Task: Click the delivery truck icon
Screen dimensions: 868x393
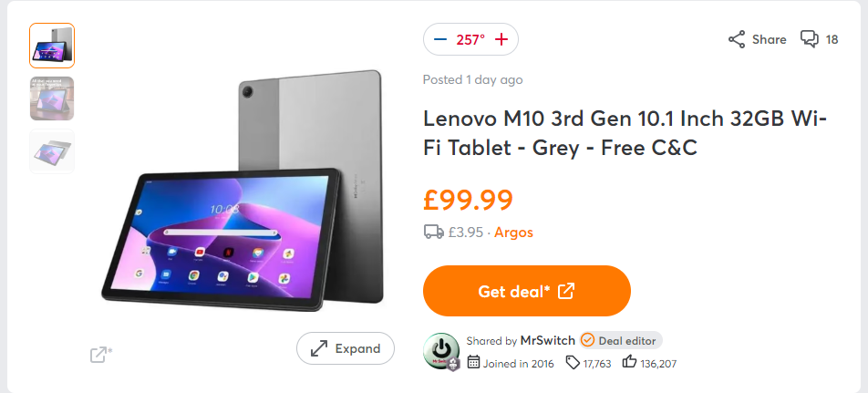Action: pyautogui.click(x=434, y=233)
